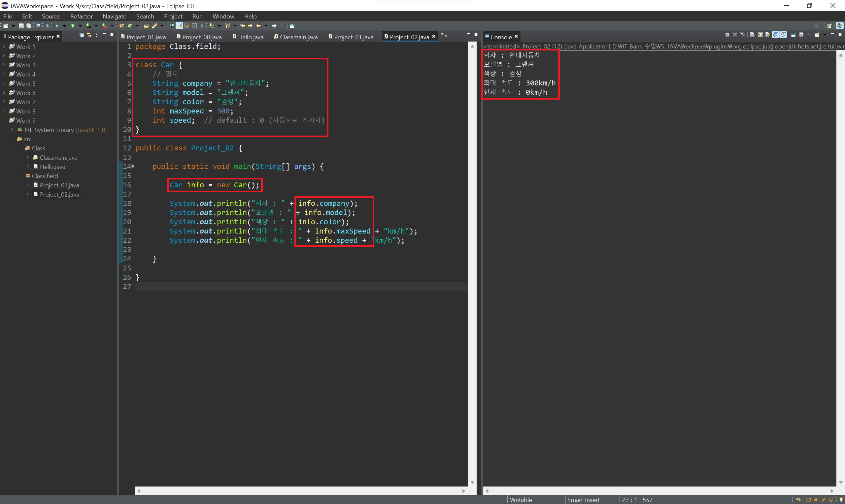Click Link with Editor arrows in Package Explorer
The image size is (845, 504).
point(89,35)
